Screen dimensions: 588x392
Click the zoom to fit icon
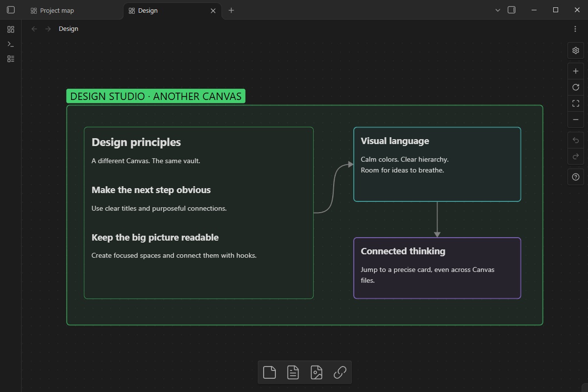tap(576, 103)
